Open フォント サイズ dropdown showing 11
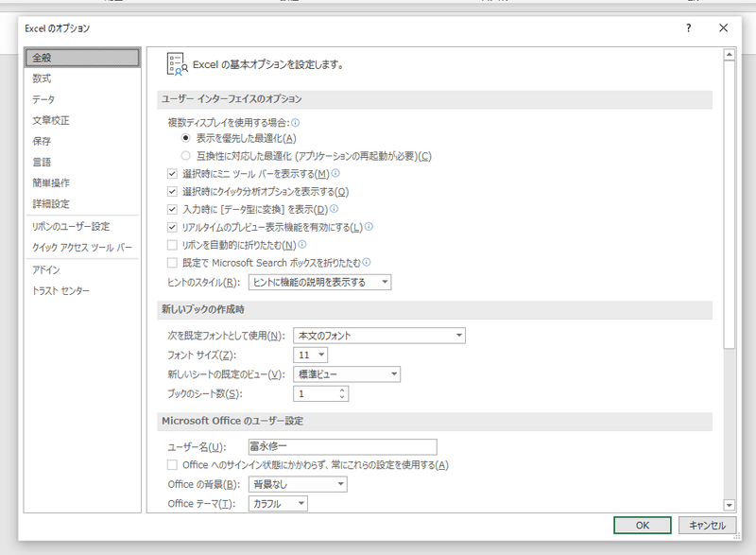756x555 pixels. [x=311, y=355]
